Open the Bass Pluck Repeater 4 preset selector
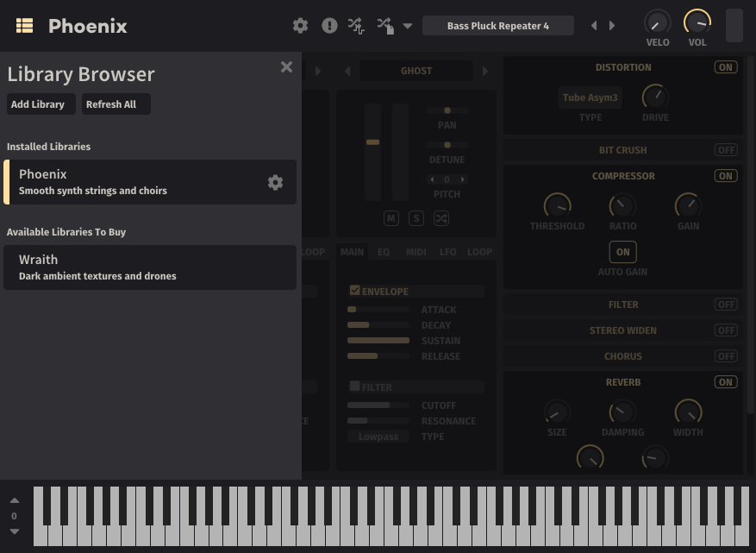Viewport: 756px width, 553px height. (x=498, y=26)
